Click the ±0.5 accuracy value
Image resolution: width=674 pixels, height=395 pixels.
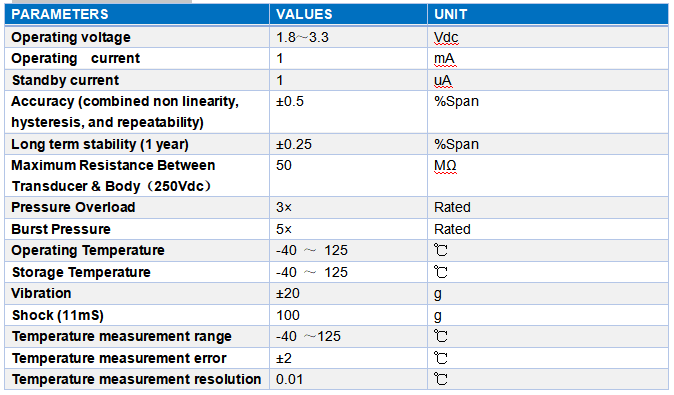pos(290,101)
